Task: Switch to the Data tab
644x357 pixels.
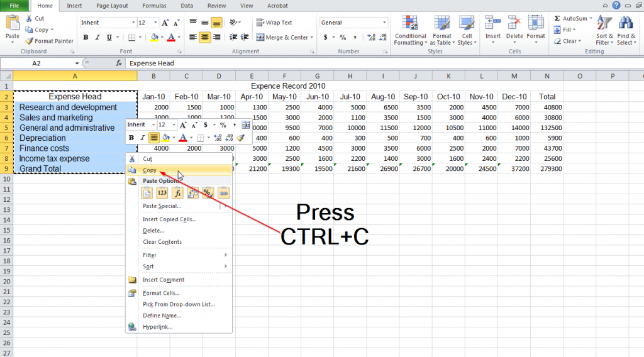Action: point(187,6)
